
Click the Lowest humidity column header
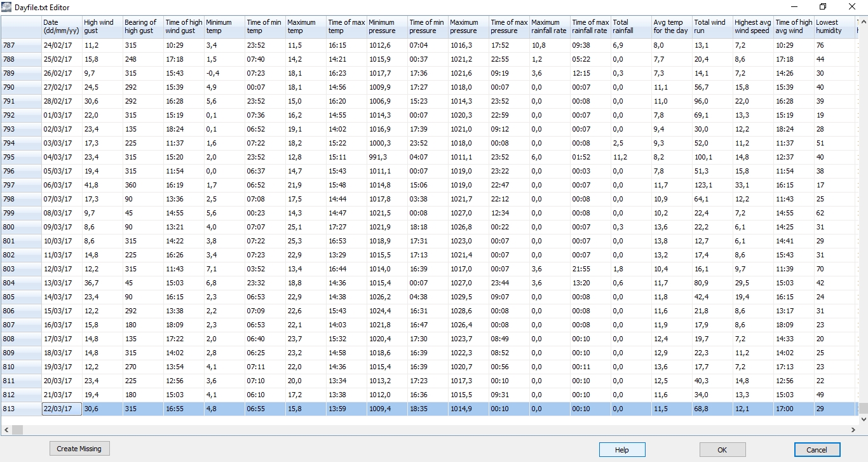coord(834,27)
